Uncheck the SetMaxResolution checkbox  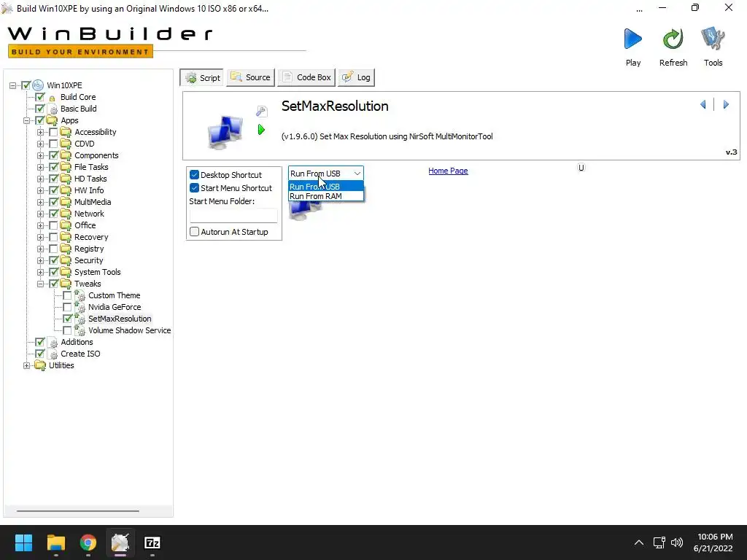(67, 319)
